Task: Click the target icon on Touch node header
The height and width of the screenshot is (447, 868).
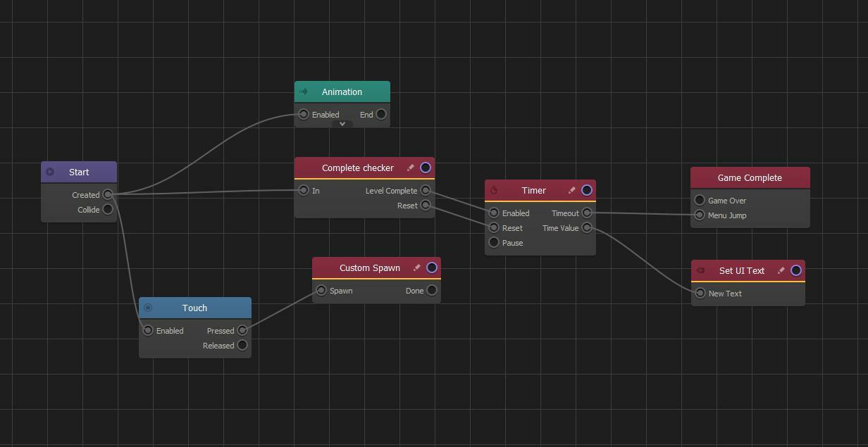Action: click(x=148, y=308)
